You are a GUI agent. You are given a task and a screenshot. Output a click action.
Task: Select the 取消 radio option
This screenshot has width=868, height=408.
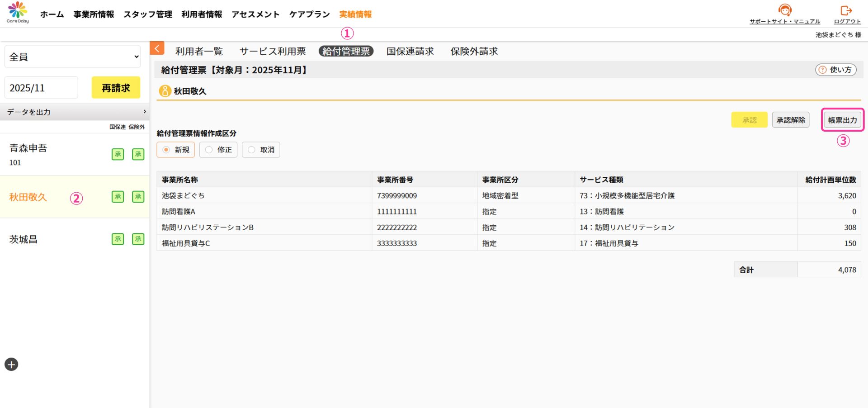251,150
